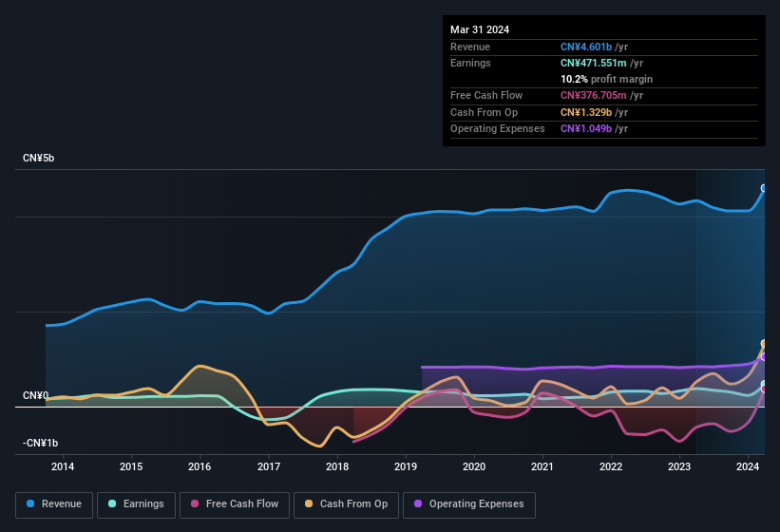Viewport: 780px width, 532px height.
Task: Click the Cash From Op label in tooltip
Action: pos(484,112)
